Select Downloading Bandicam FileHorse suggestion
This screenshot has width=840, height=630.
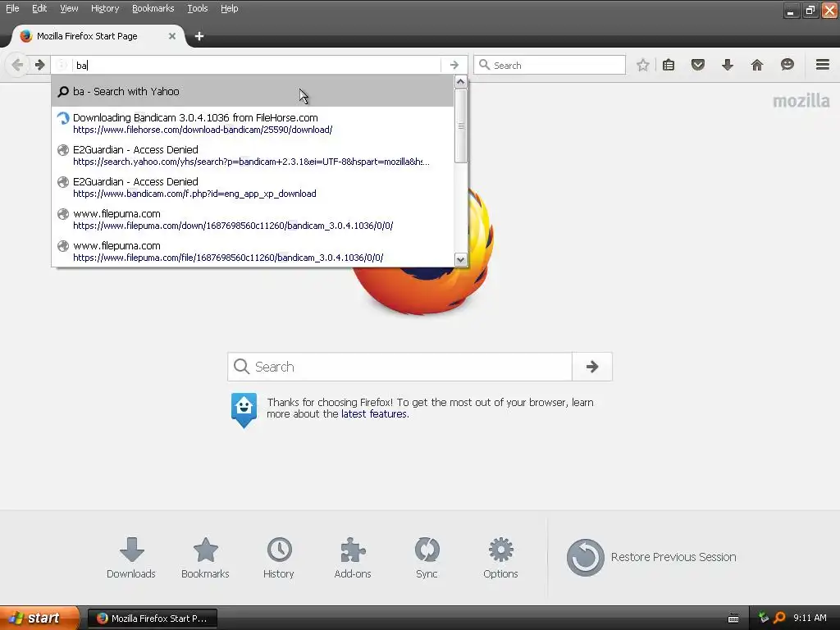pos(253,123)
